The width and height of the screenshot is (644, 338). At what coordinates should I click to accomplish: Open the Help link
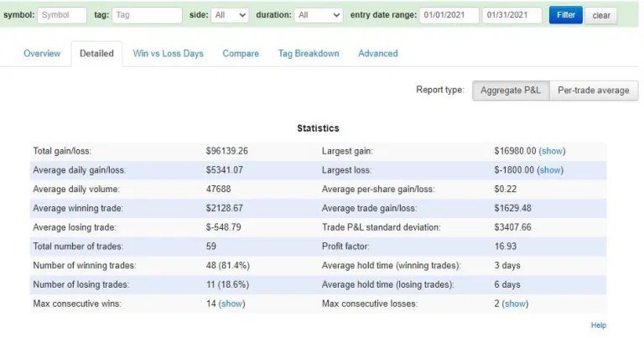click(x=599, y=325)
